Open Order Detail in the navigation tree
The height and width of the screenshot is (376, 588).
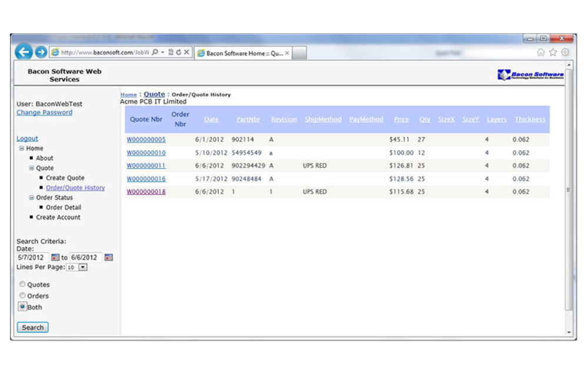[64, 207]
